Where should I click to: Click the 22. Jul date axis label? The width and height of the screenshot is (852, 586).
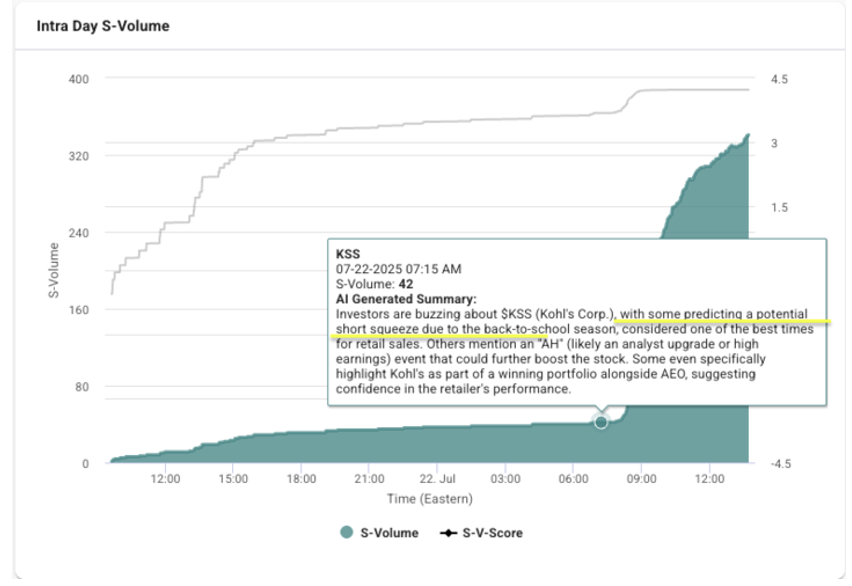coord(437,480)
